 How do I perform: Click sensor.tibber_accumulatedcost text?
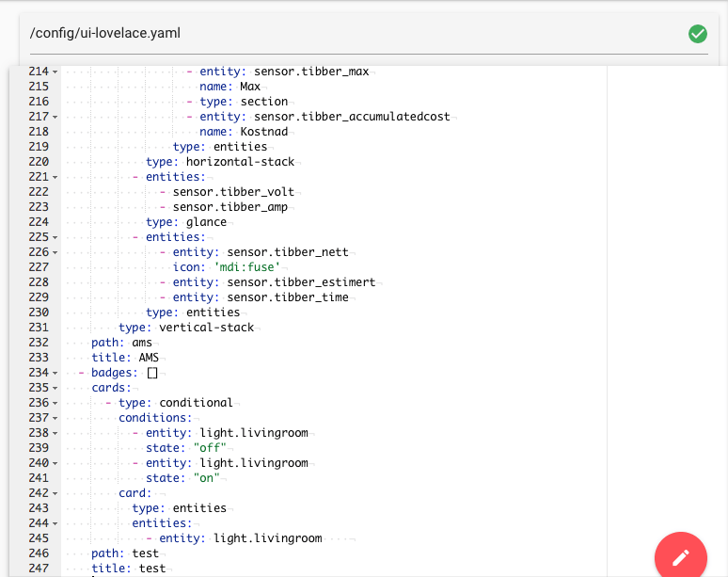(352, 117)
